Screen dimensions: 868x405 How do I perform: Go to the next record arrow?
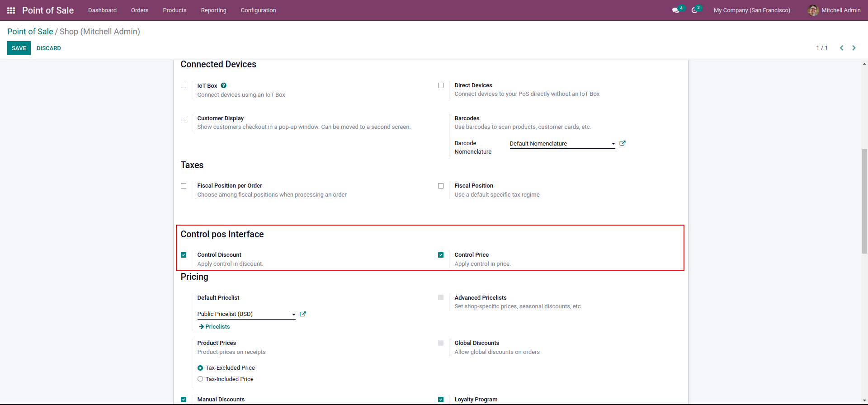854,48
